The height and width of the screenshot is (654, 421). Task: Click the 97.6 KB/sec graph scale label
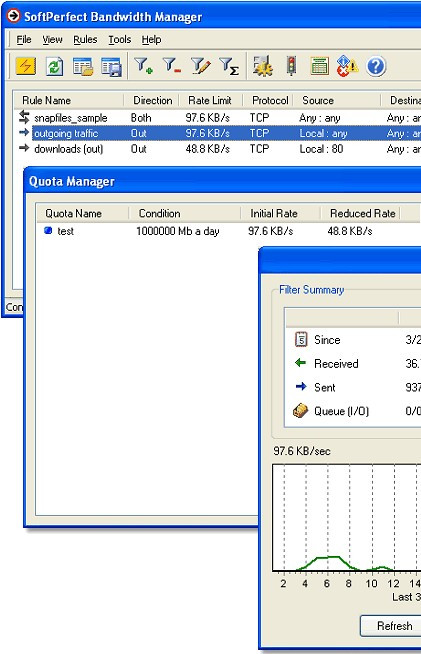click(302, 451)
